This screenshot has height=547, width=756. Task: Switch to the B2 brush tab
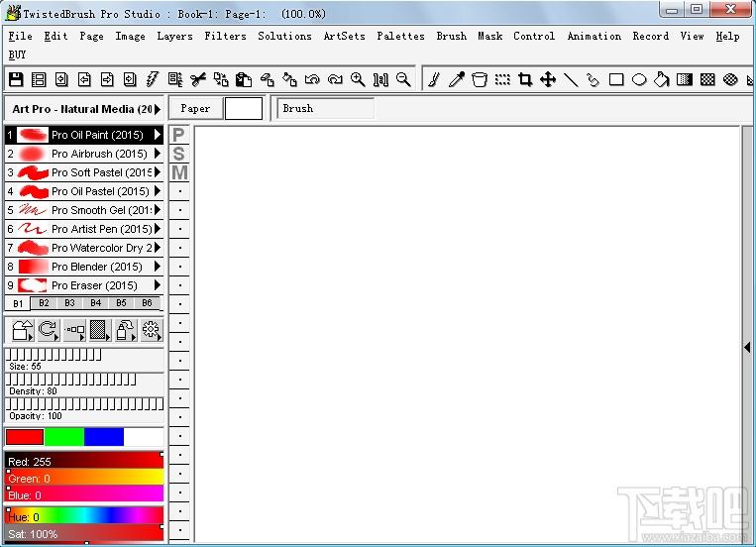click(44, 303)
